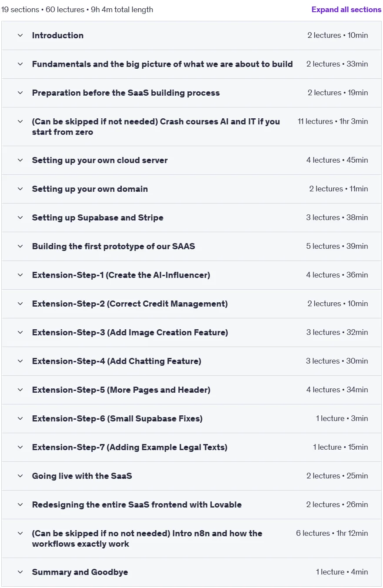
Task: Open Redesigning the entire SaaS frontend with Lovable
Action: (x=191, y=504)
